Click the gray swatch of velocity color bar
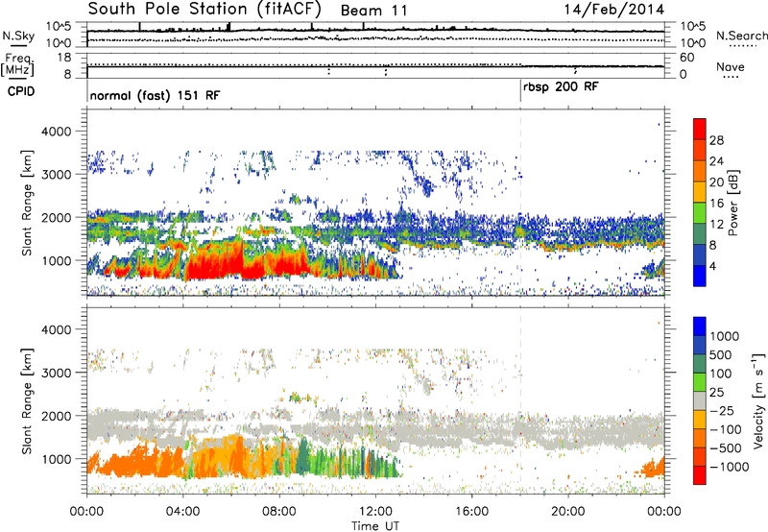 (x=700, y=401)
